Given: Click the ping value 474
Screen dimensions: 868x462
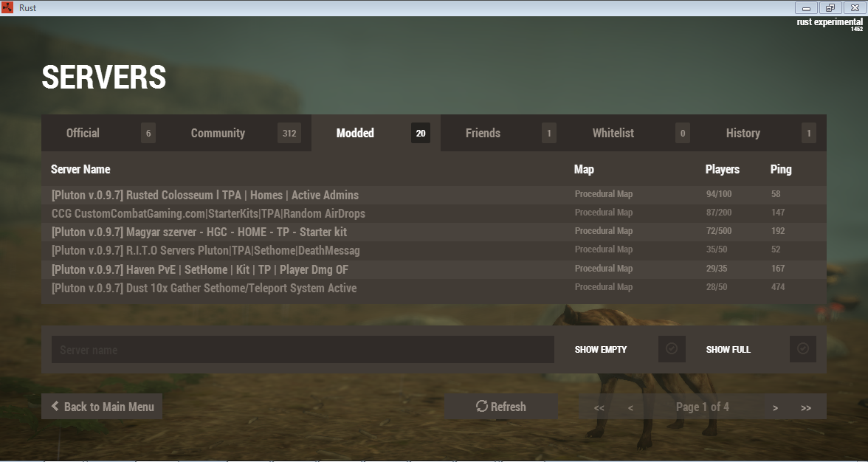Looking at the screenshot, I should tap(778, 286).
